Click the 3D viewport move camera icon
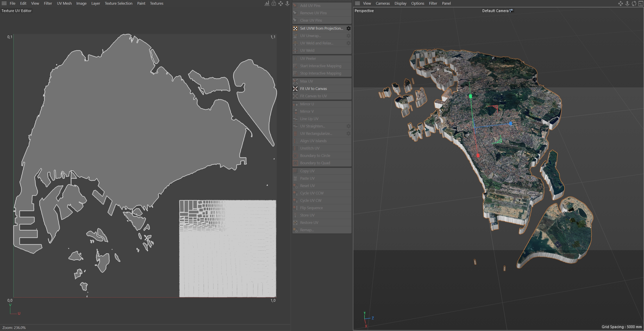The width and height of the screenshot is (644, 331). pos(621,4)
